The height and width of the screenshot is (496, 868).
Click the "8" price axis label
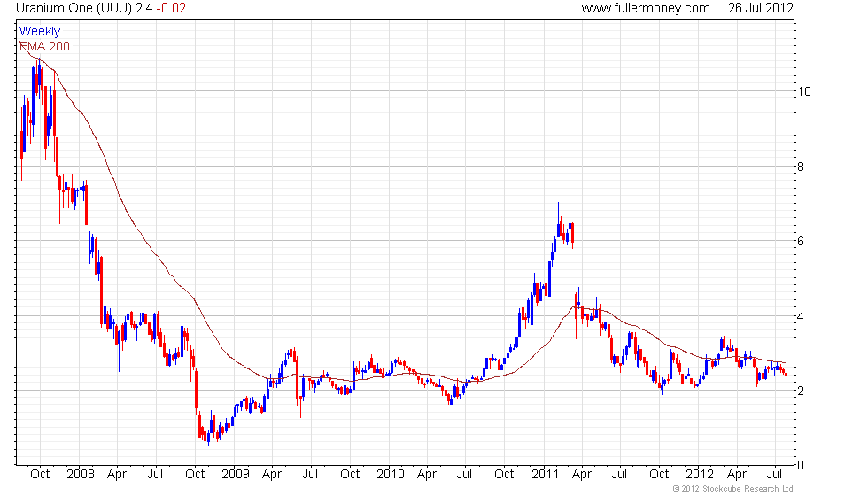tap(801, 167)
